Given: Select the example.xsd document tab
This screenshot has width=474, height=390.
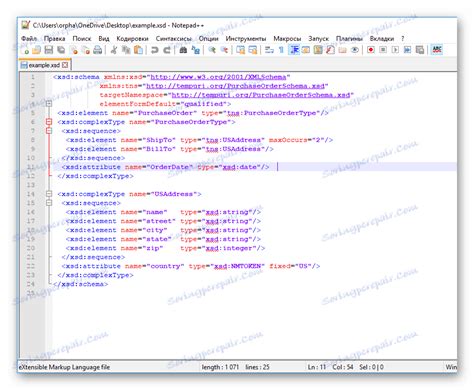Looking at the screenshot, I should pos(44,65).
